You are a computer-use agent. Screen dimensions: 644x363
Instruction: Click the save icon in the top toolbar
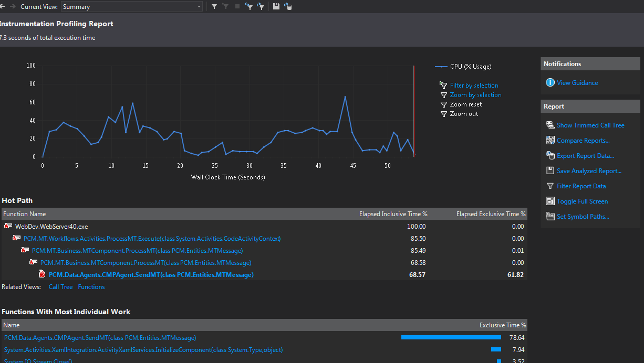[x=276, y=6]
